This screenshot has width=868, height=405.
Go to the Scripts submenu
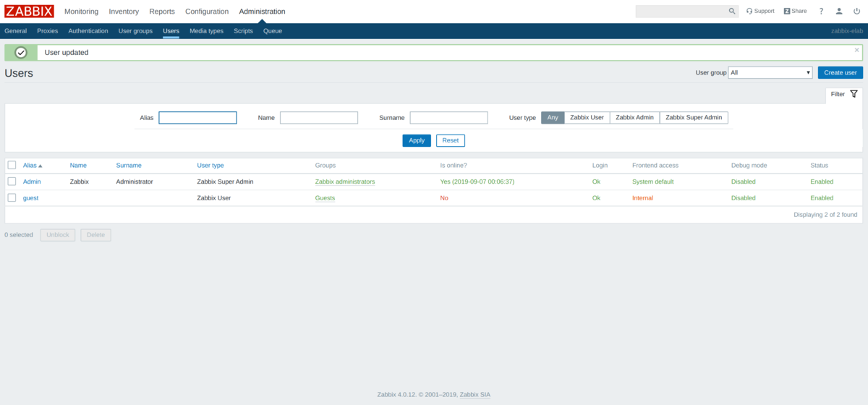(x=243, y=31)
